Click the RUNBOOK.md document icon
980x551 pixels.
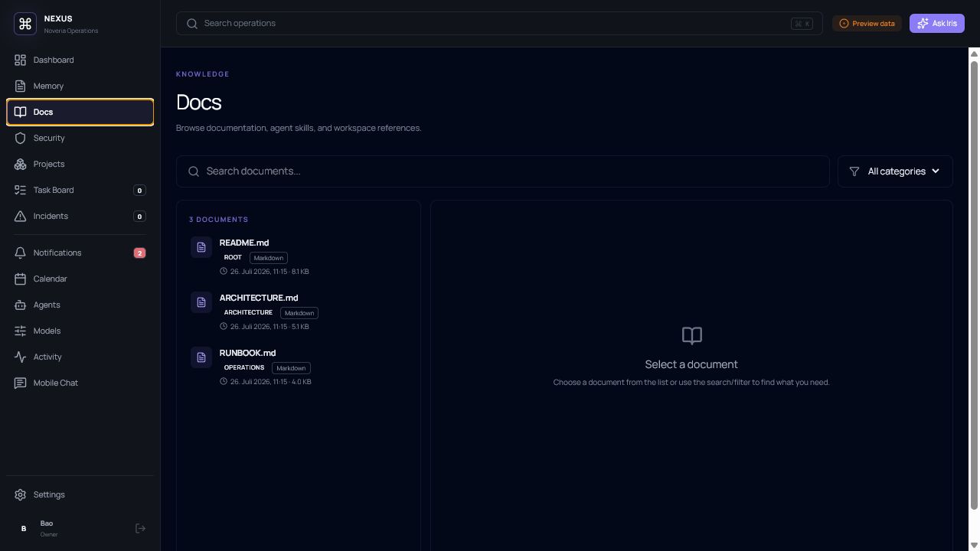coord(201,357)
